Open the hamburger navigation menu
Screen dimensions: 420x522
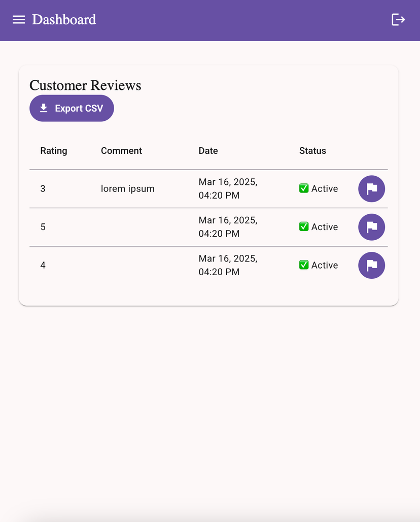pyautogui.click(x=19, y=20)
